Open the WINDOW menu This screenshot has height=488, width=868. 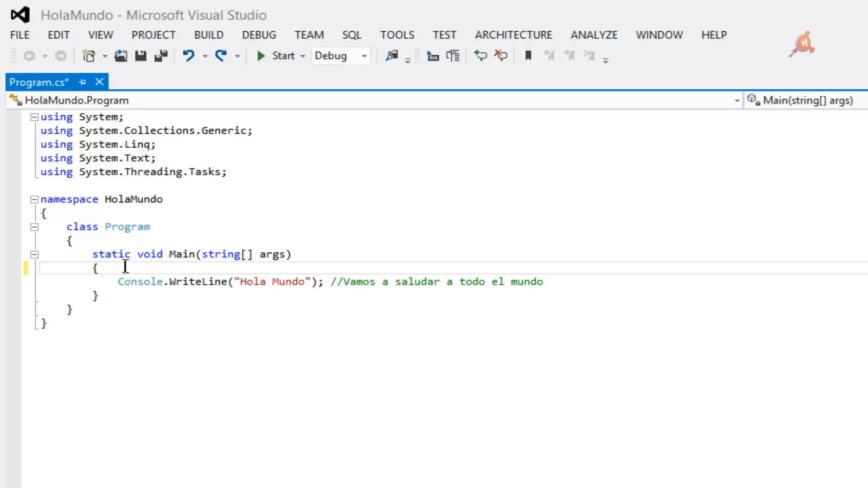660,35
